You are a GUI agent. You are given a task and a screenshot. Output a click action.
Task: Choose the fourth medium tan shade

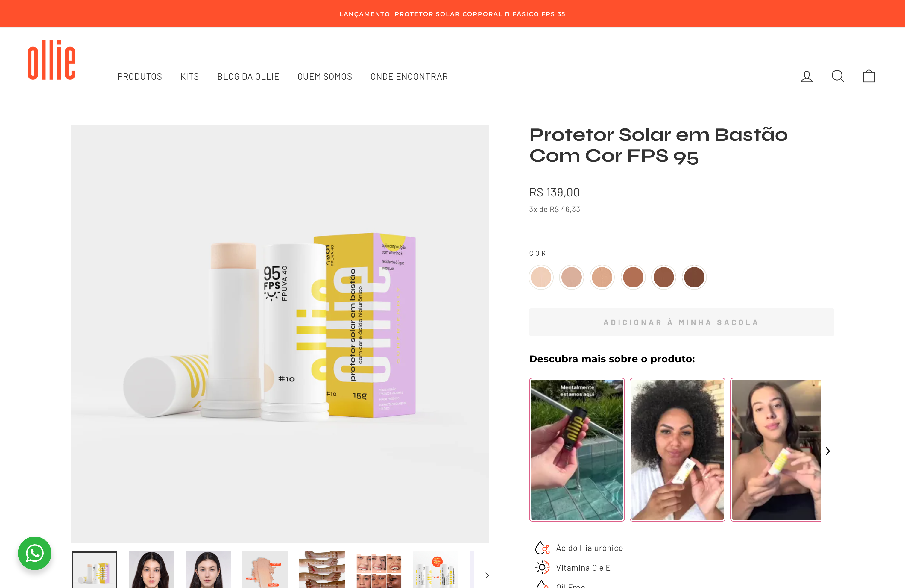click(633, 277)
